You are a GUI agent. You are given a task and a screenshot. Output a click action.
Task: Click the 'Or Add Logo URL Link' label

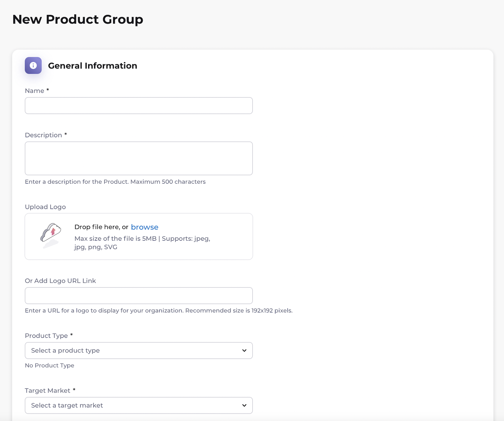[60, 281]
